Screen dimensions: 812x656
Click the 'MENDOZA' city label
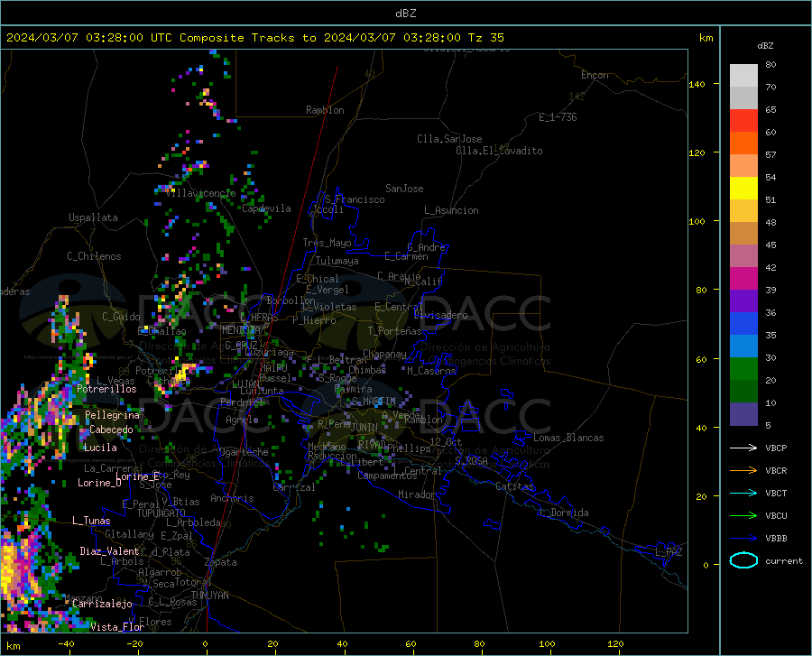(241, 330)
